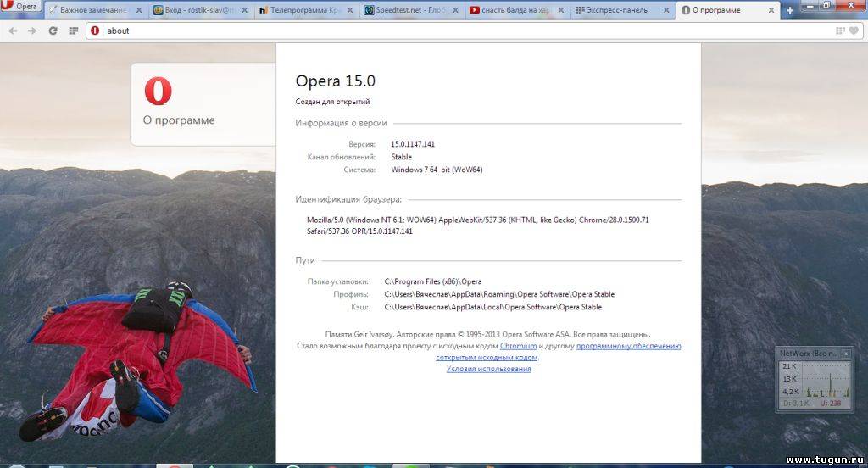This screenshot has width=868, height=468.
Task: Click the red Opera logo on sidebar card
Action: 158,92
